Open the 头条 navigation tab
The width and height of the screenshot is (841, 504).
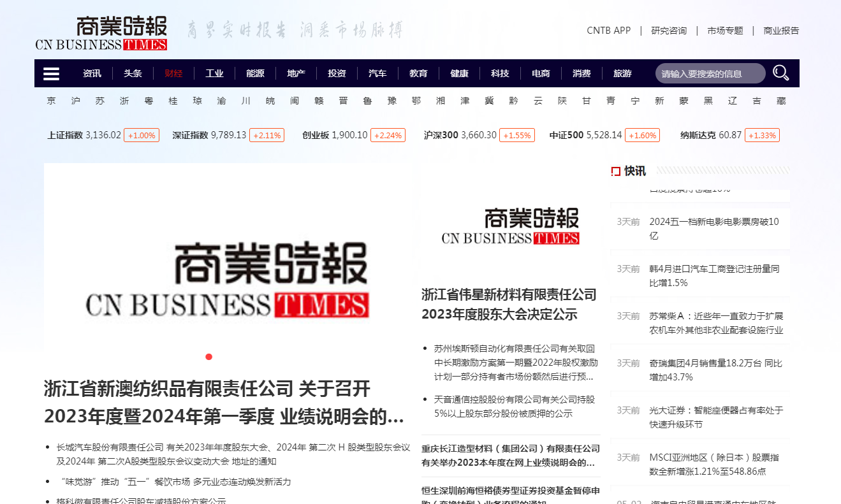coord(133,73)
